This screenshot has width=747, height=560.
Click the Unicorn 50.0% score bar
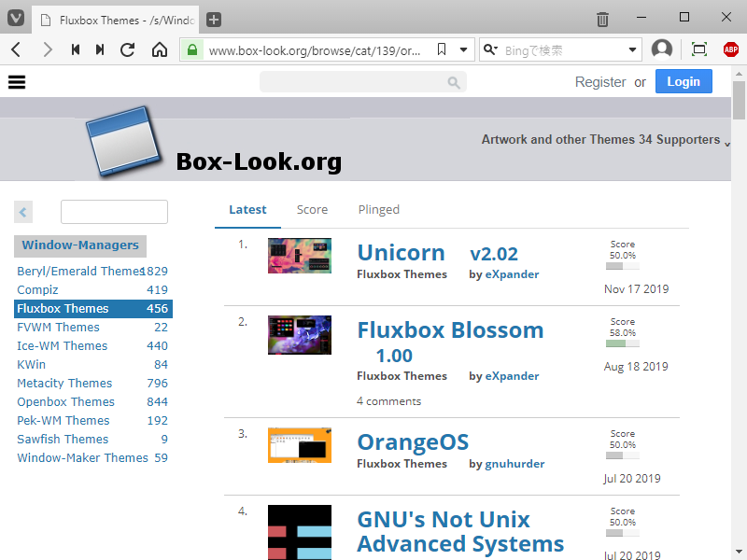click(622, 266)
